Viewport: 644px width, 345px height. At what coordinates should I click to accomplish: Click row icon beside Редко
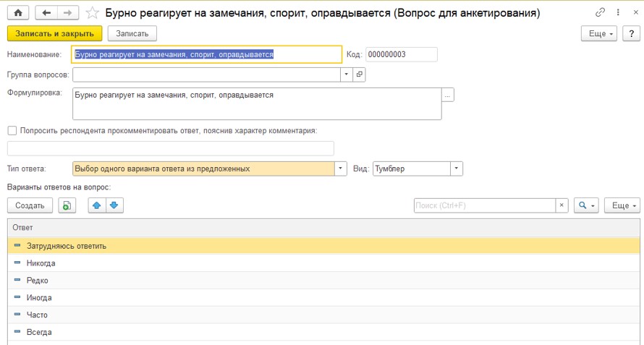click(17, 280)
